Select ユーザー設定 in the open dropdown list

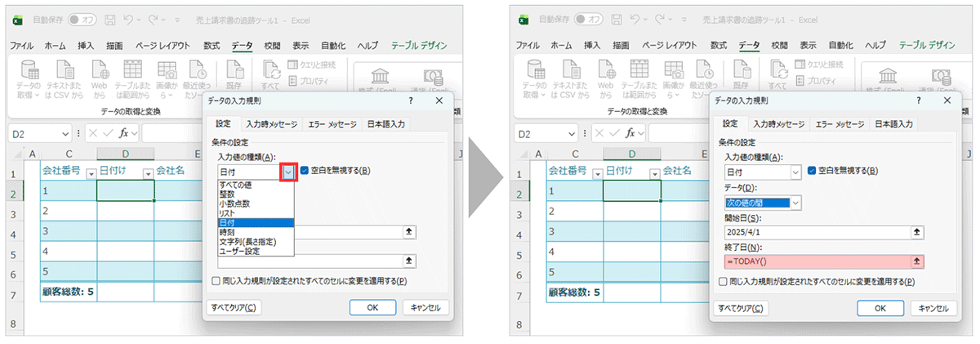(x=256, y=251)
